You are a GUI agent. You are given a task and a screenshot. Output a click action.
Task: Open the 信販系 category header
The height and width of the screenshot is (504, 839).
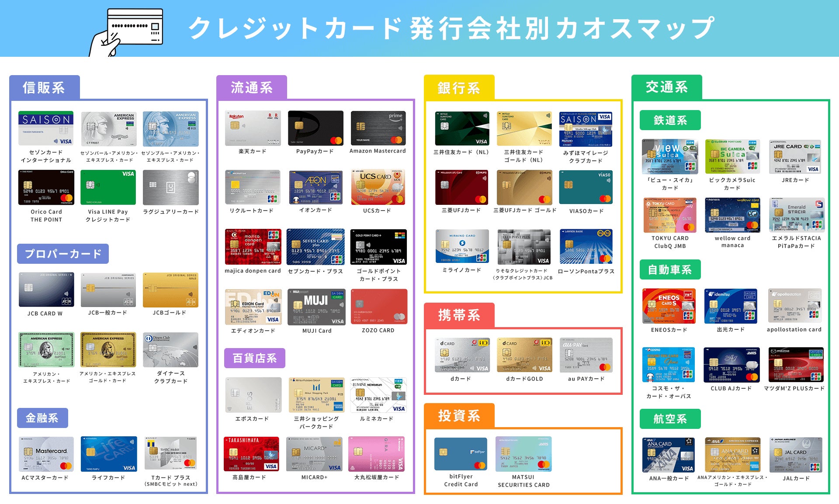(x=44, y=87)
